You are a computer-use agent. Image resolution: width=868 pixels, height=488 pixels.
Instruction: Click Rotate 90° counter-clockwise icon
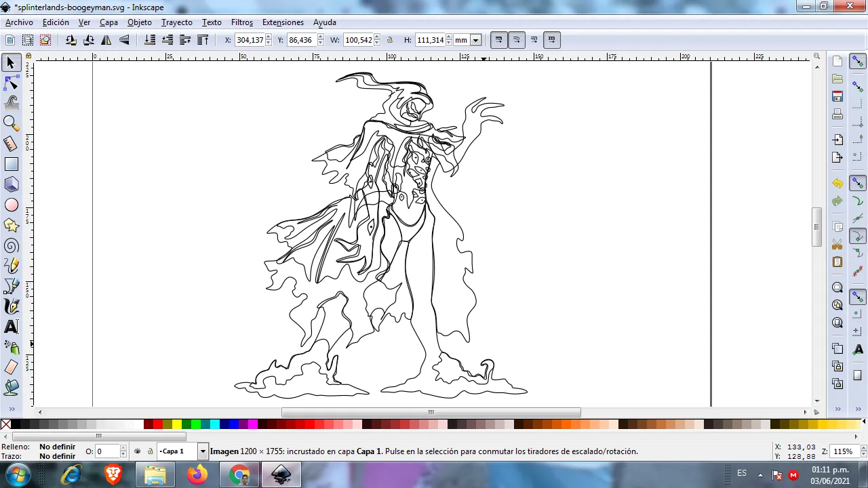(71, 40)
